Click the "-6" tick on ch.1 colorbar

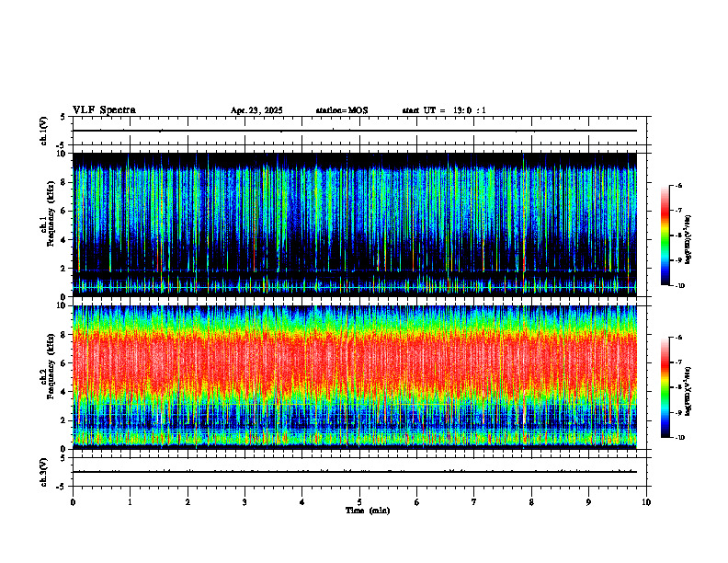[x=678, y=185]
